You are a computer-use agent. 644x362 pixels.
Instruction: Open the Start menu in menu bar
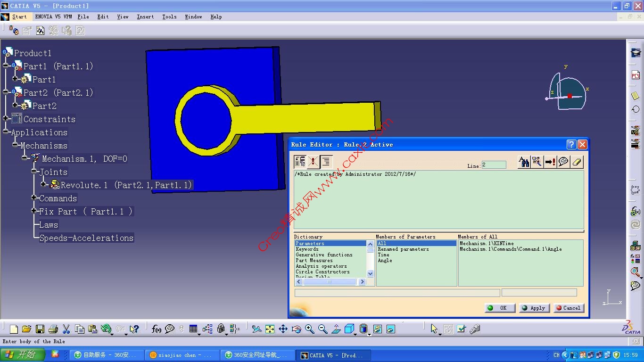19,17
